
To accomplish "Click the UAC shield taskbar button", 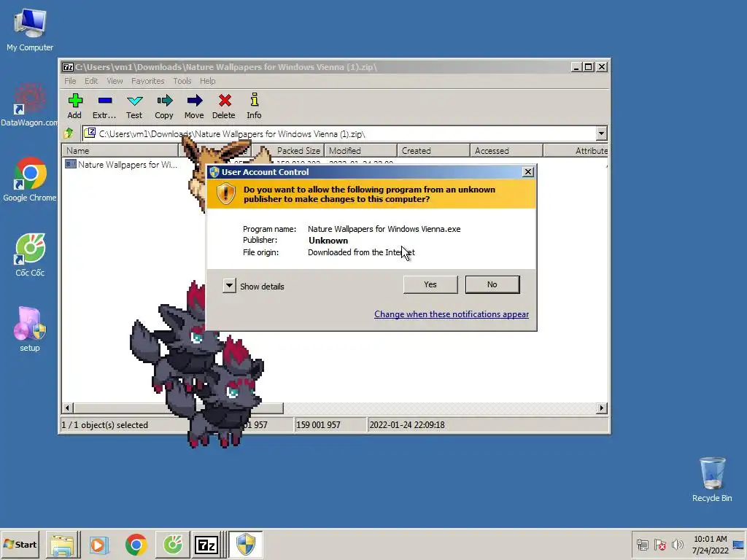I will tap(246, 544).
